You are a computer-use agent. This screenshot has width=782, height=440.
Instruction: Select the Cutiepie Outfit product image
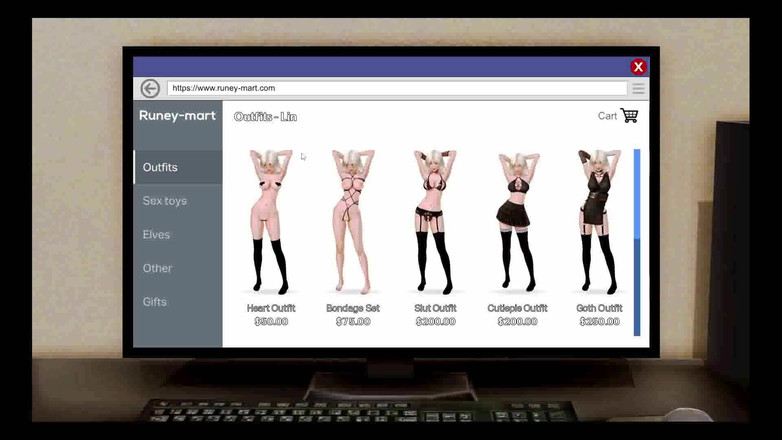tap(517, 222)
